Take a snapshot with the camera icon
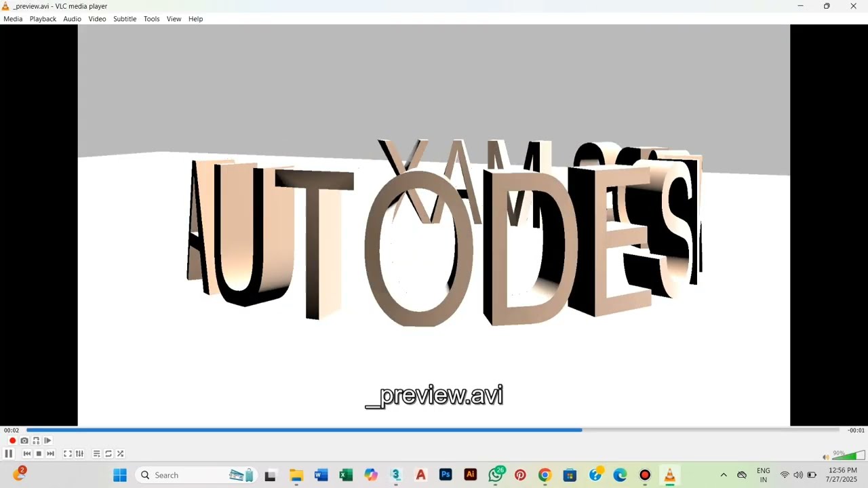Viewport: 868px width, 488px height. (x=24, y=441)
